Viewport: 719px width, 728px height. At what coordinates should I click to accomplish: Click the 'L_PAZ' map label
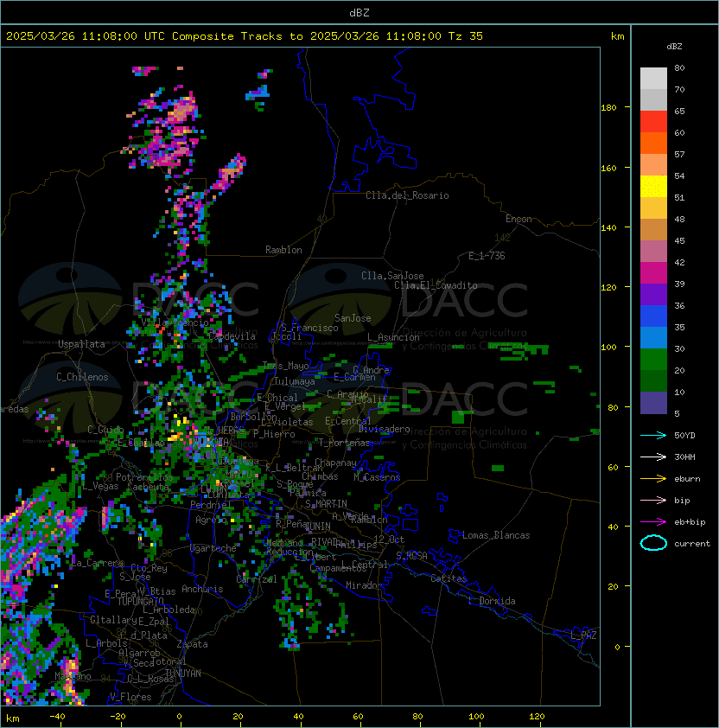(x=583, y=635)
